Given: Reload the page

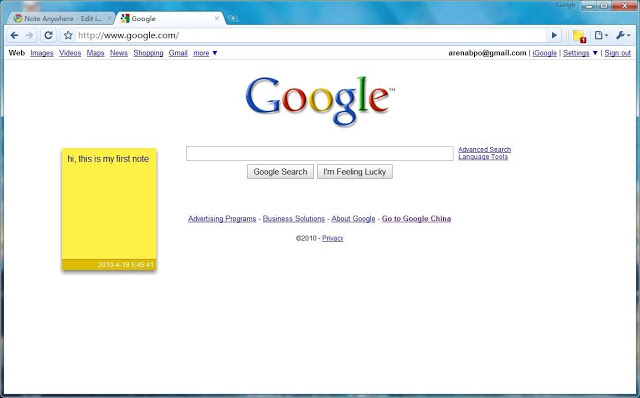Looking at the screenshot, I should [x=48, y=36].
